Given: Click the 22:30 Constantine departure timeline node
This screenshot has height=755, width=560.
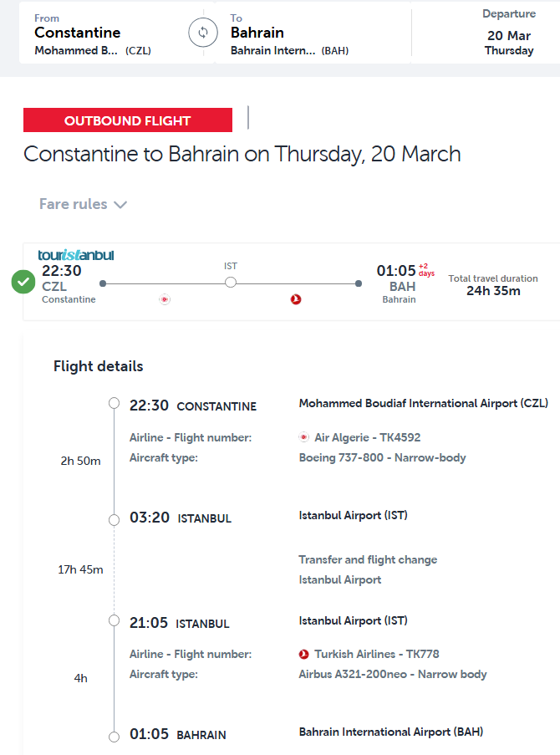Looking at the screenshot, I should click(x=115, y=404).
